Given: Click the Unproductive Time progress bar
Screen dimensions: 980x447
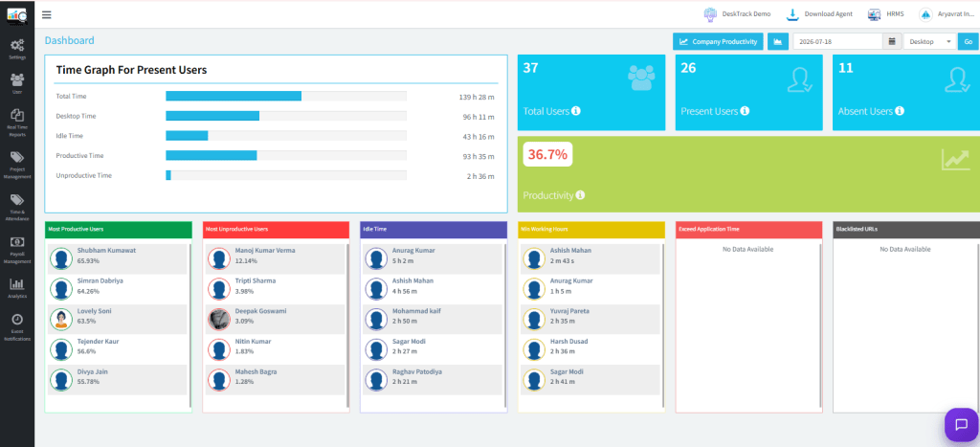Looking at the screenshot, I should pyautogui.click(x=285, y=176).
